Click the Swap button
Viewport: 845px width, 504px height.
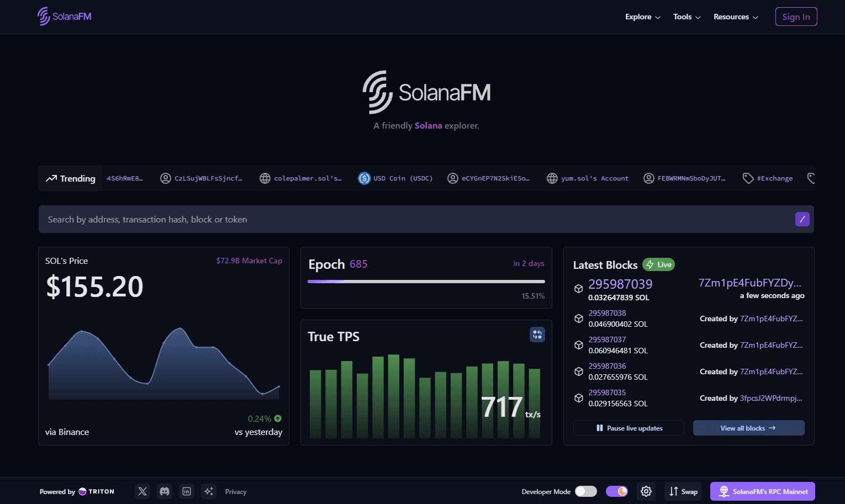(x=683, y=491)
